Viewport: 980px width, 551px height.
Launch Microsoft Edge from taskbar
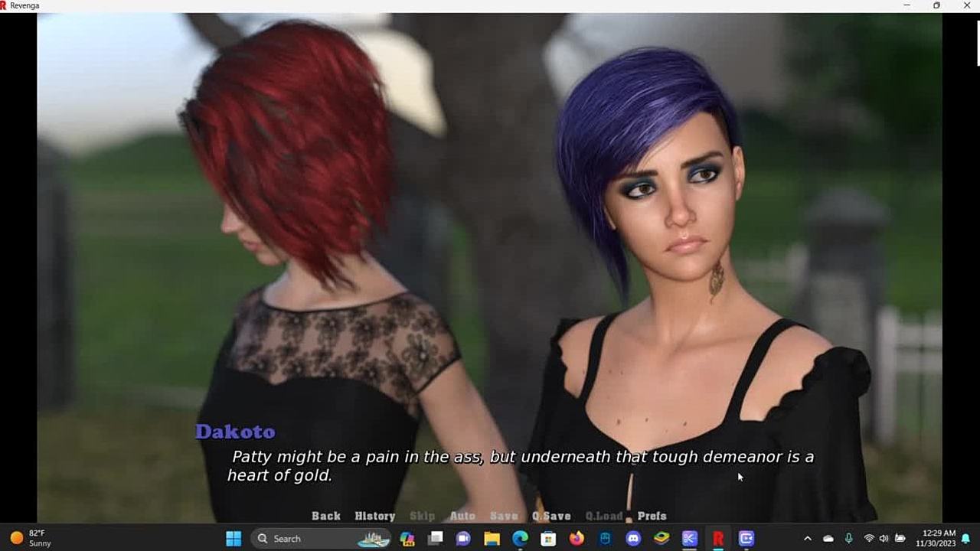[x=520, y=539]
